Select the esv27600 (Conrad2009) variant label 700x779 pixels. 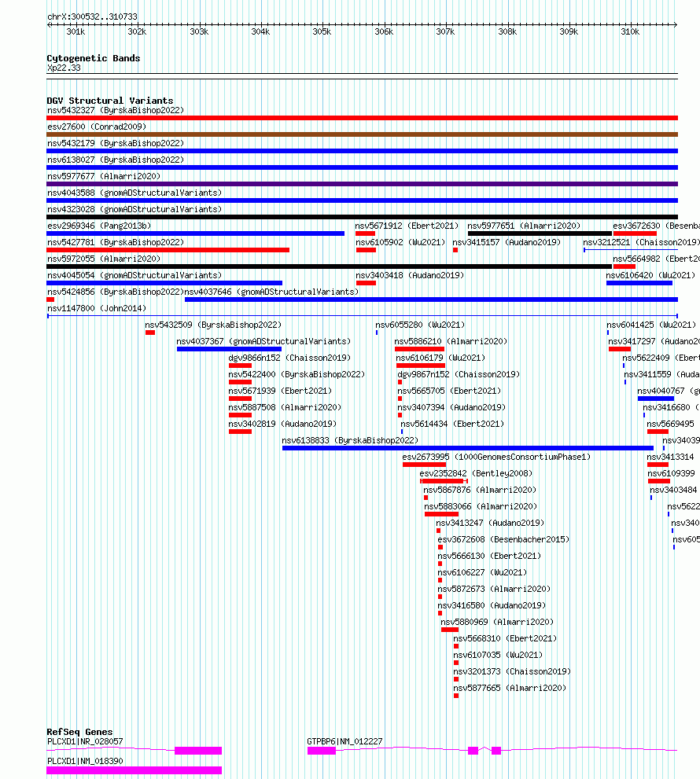97,127
